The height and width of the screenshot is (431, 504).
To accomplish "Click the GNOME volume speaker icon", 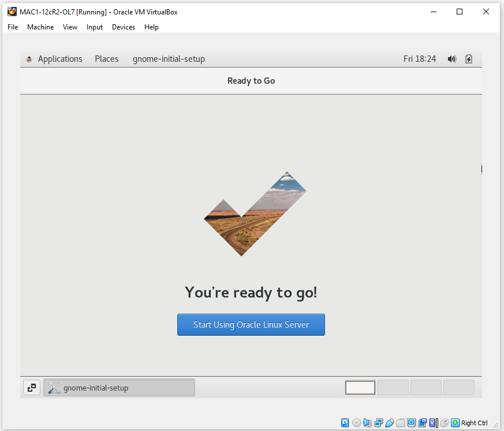I will point(452,59).
